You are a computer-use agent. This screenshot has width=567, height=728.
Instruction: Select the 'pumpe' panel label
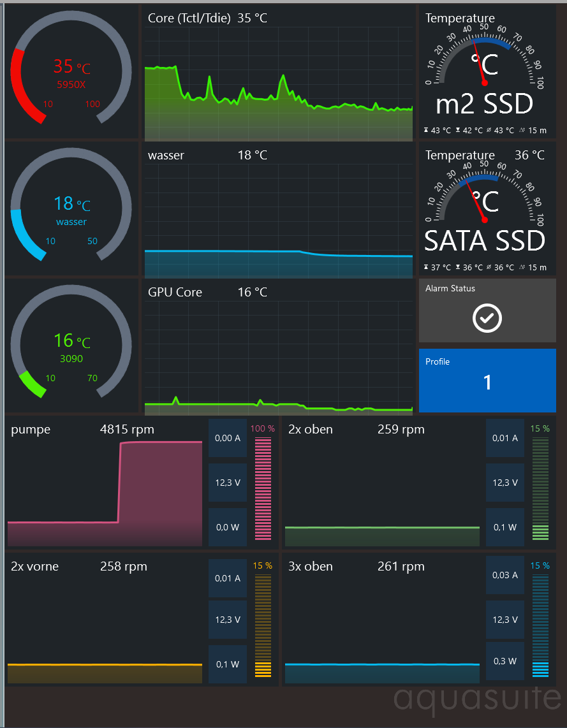(x=31, y=430)
